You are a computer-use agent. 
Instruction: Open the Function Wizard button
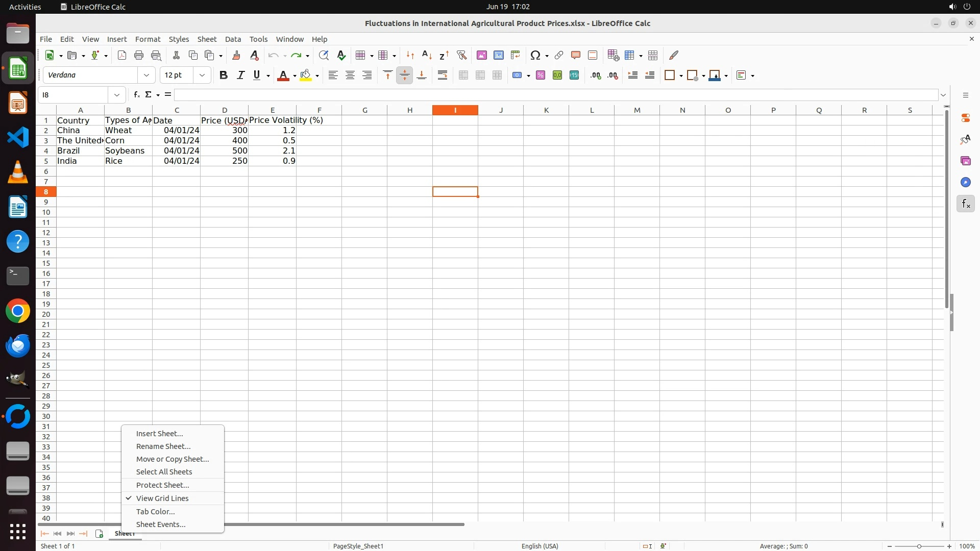pos(136,95)
